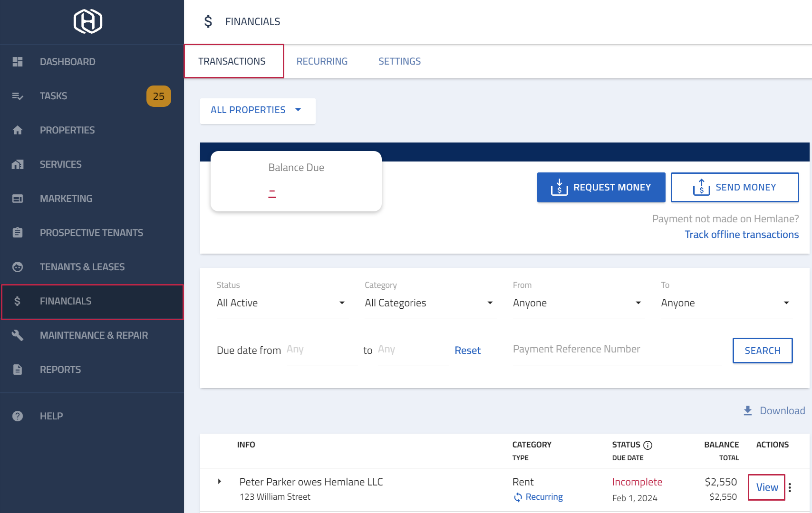The image size is (812, 513).
Task: Click the Reset link
Action: point(467,351)
